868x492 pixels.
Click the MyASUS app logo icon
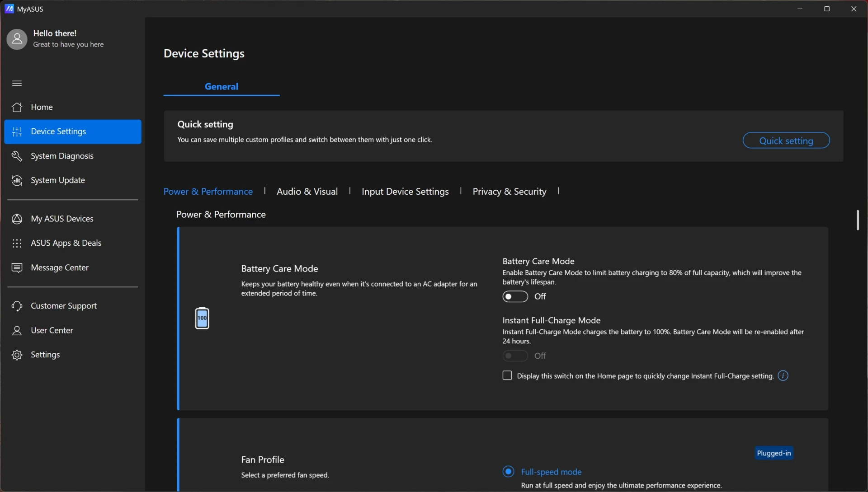[9, 9]
